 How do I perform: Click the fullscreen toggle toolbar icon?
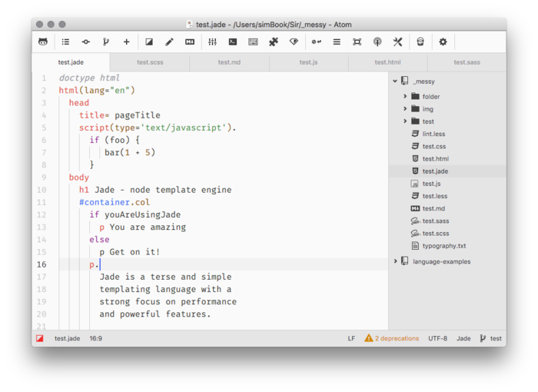click(357, 42)
